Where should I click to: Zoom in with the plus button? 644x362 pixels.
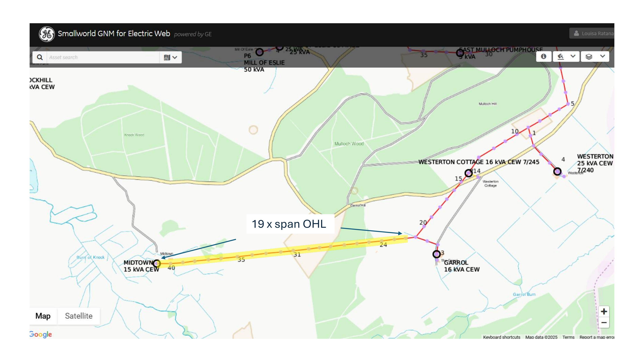coord(604,312)
